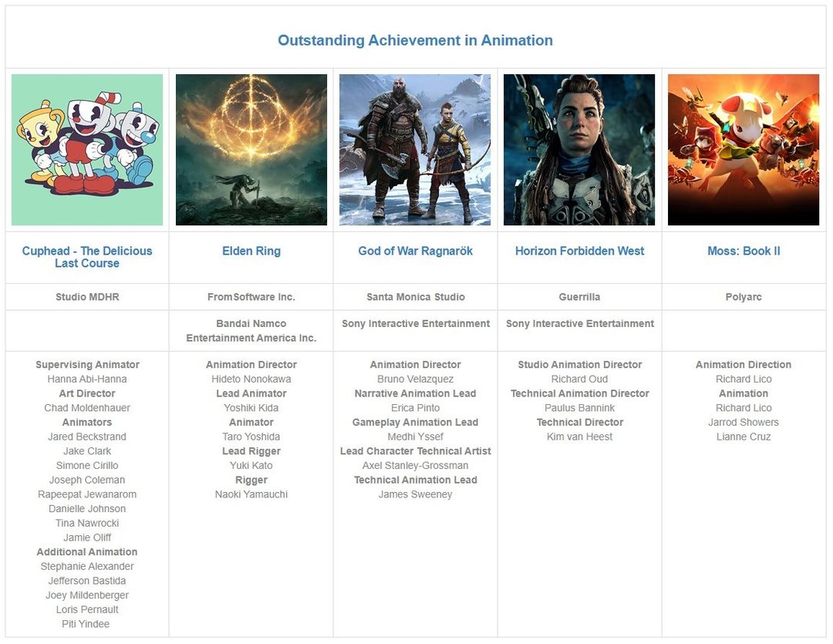Select the name Stephanie Alexander
This screenshot has height=644, width=833.
[x=87, y=566]
